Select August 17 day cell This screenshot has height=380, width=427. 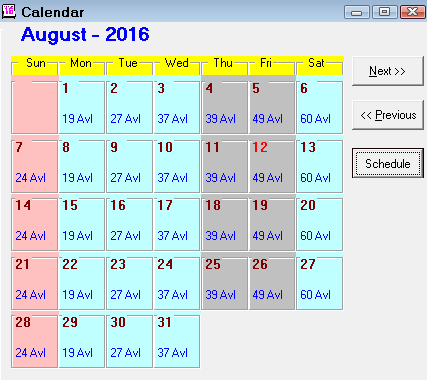[177, 224]
